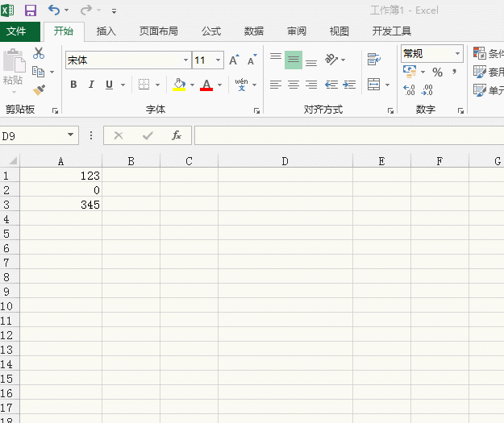Switch to the 数据 Data tab
Screen dimensions: 504x423
pyautogui.click(x=254, y=31)
